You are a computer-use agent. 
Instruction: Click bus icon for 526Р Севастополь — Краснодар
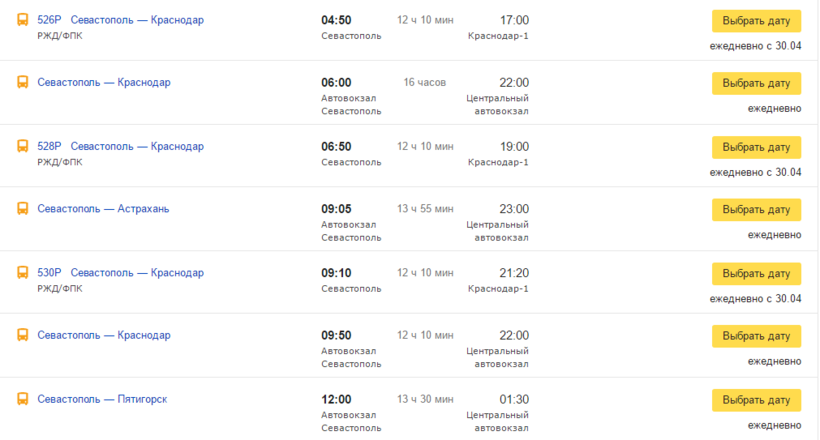22,19
